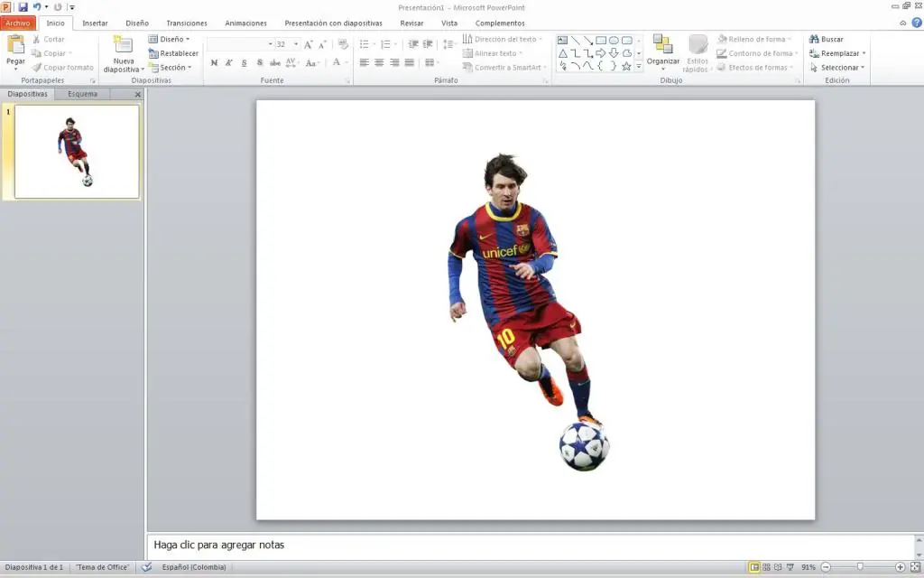
Task: Toggle underline (S) formatting
Action: tap(244, 62)
